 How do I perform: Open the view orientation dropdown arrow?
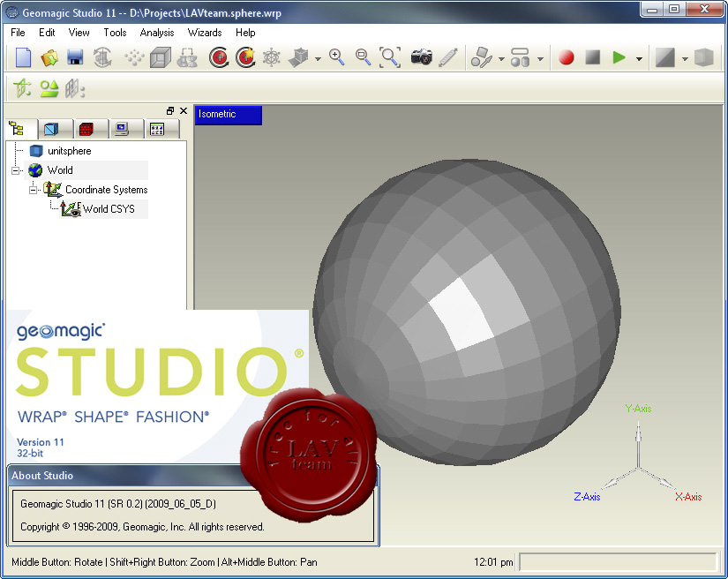point(318,59)
